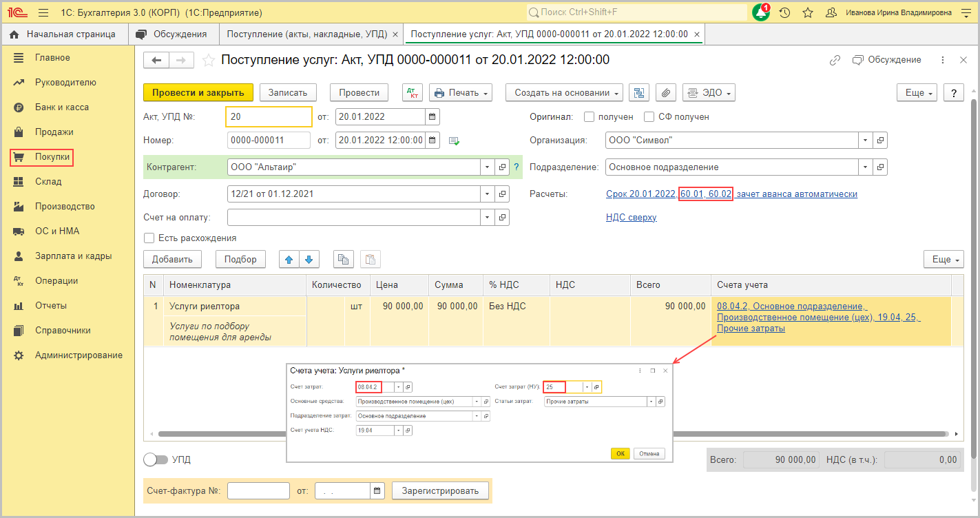Expand the Подразделение dropdown

pyautogui.click(x=866, y=167)
